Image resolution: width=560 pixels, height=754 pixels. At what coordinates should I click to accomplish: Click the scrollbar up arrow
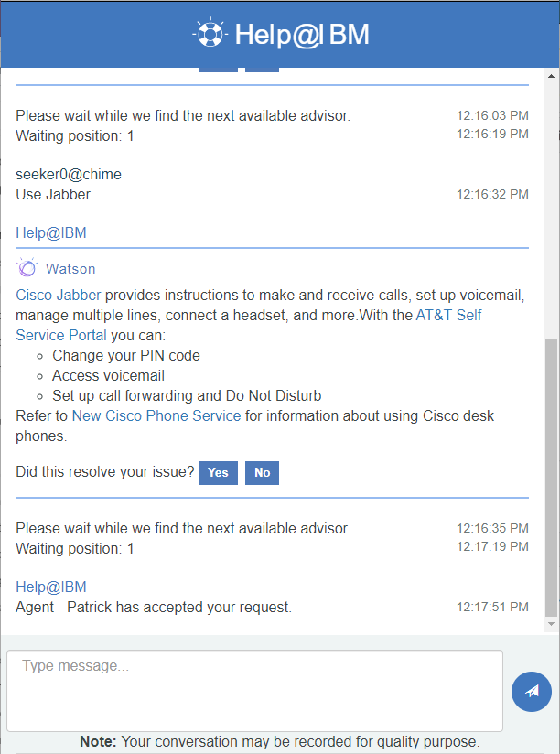552,76
